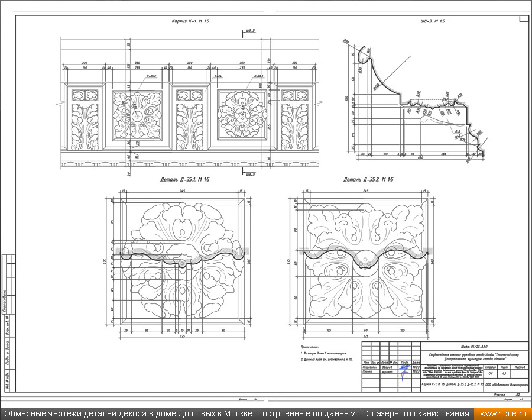This screenshot has width=532, height=420.
Task: Select the "Карниз К-1. М 1:5" drawing title
Action: pos(191,21)
